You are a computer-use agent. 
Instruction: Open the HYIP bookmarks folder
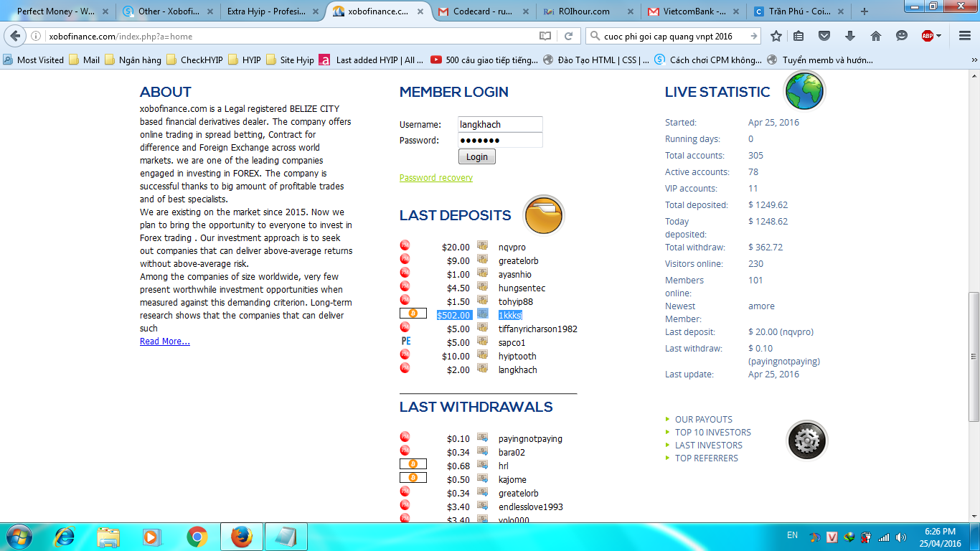[244, 60]
